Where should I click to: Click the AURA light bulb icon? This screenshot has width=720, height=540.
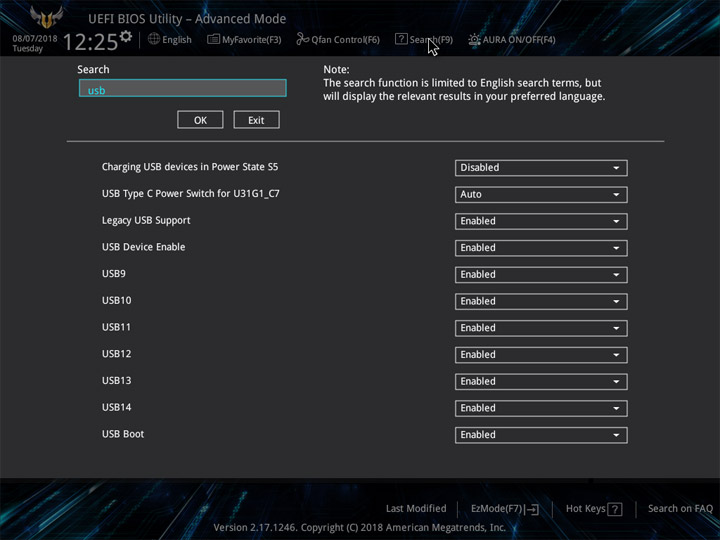(x=474, y=39)
